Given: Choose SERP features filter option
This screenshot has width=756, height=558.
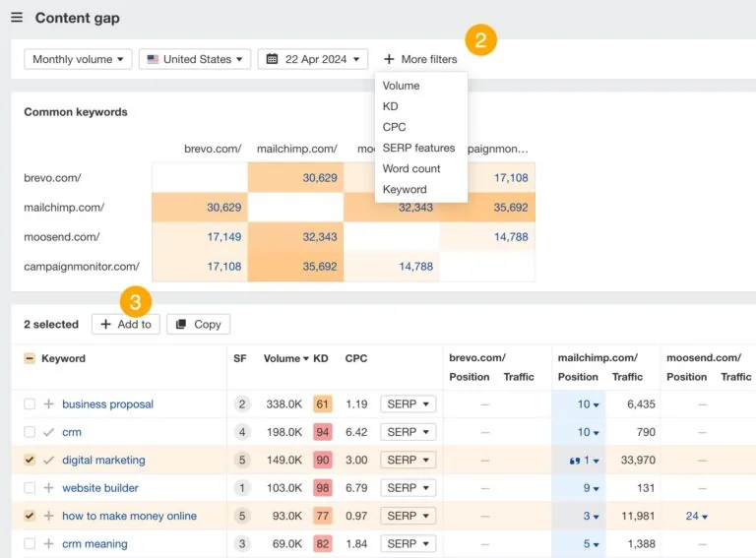Looking at the screenshot, I should click(418, 148).
